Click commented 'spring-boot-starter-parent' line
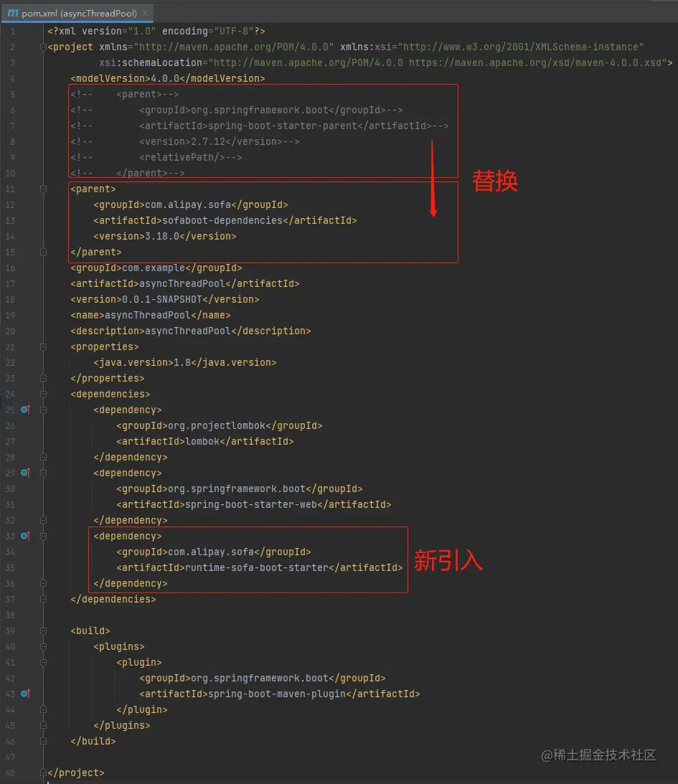This screenshot has height=784, width=678. pos(260,126)
